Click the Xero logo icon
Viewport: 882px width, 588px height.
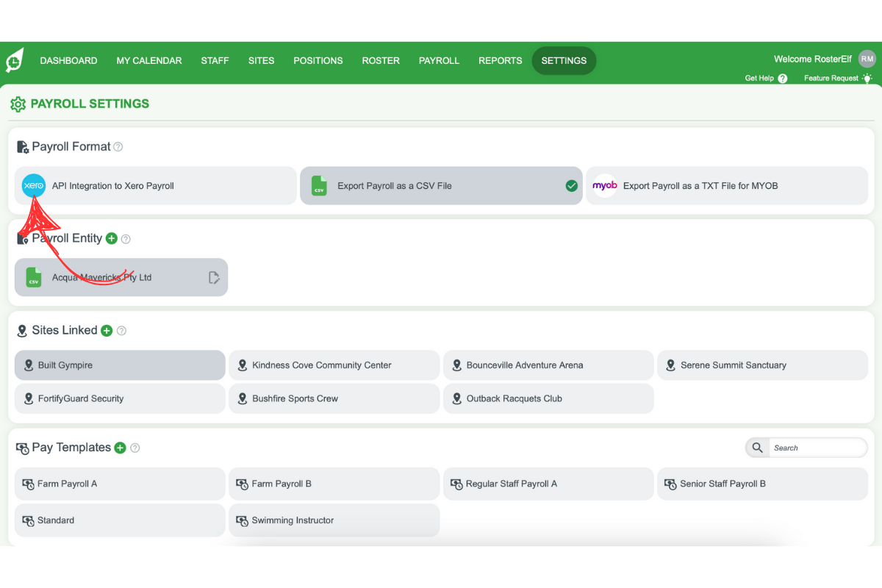(x=34, y=186)
